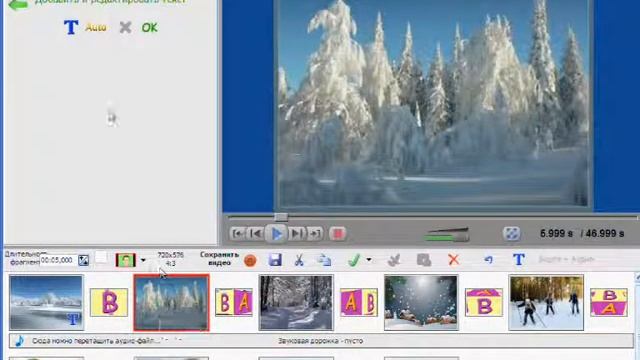640x360 pixels.
Task: Select the A over B transition after the snowfall clip
Action: click(484, 302)
